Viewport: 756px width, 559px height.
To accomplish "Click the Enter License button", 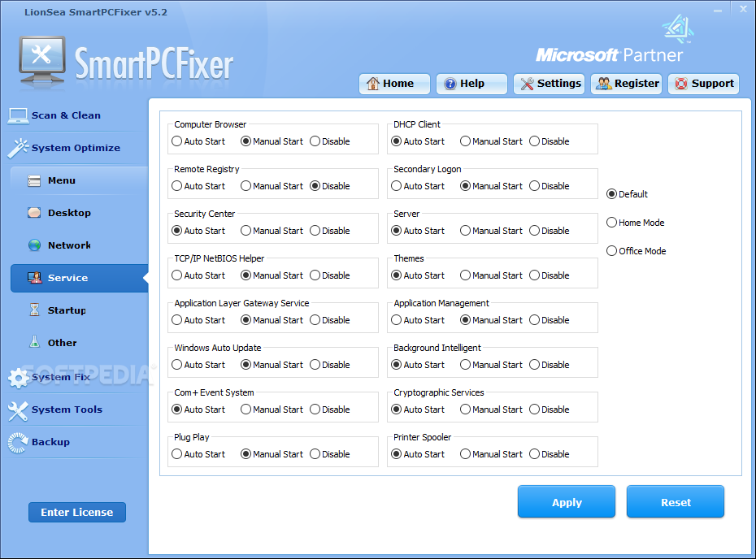I will [77, 512].
